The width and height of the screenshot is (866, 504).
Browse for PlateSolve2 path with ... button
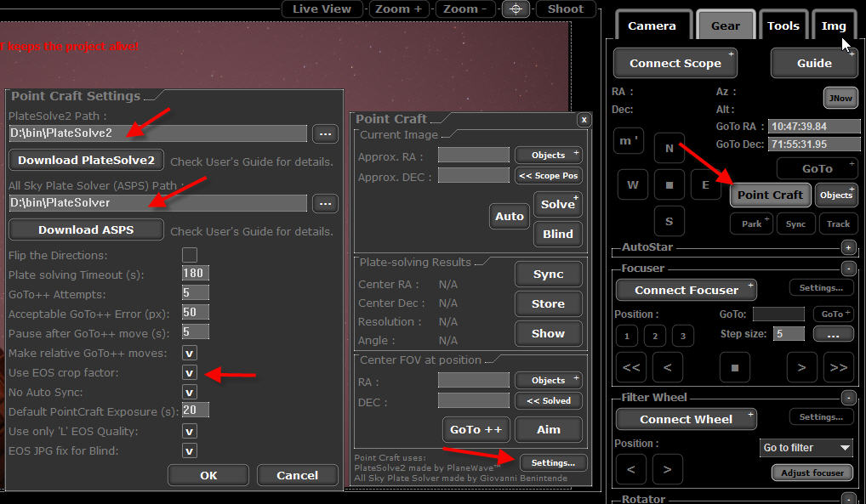(324, 133)
